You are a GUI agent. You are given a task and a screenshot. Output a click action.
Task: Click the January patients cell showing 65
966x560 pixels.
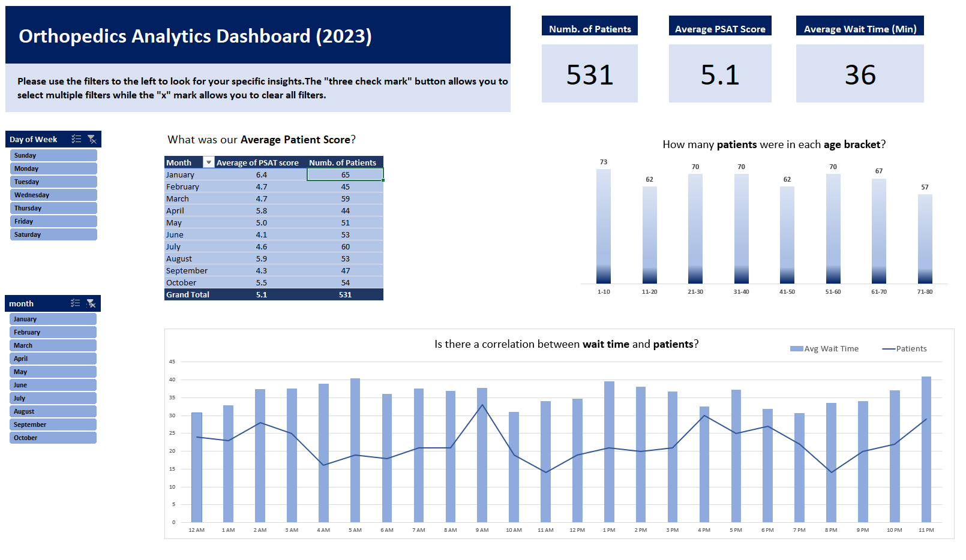click(x=345, y=174)
